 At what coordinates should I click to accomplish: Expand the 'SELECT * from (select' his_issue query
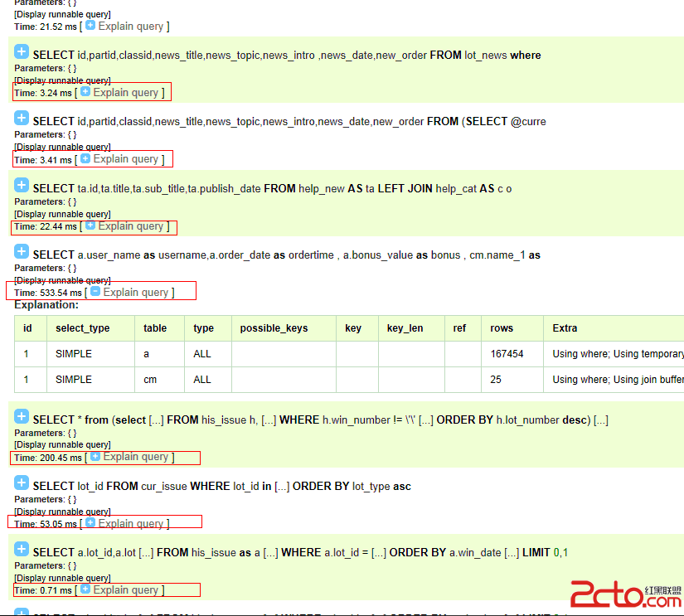coord(22,418)
